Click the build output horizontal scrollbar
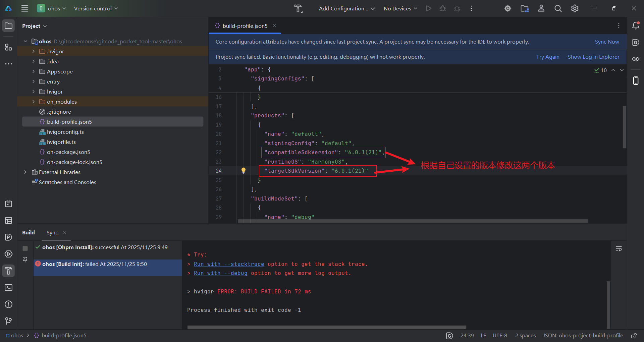 coord(326,327)
